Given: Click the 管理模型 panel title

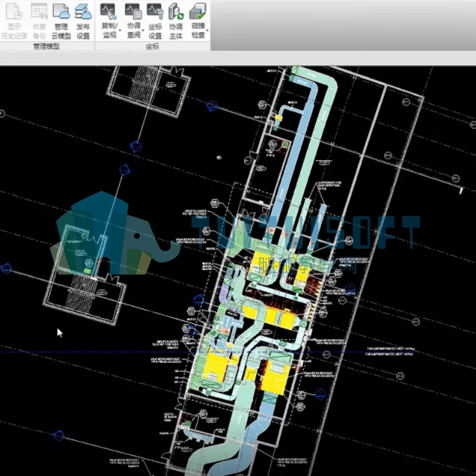Looking at the screenshot, I should click(46, 46).
